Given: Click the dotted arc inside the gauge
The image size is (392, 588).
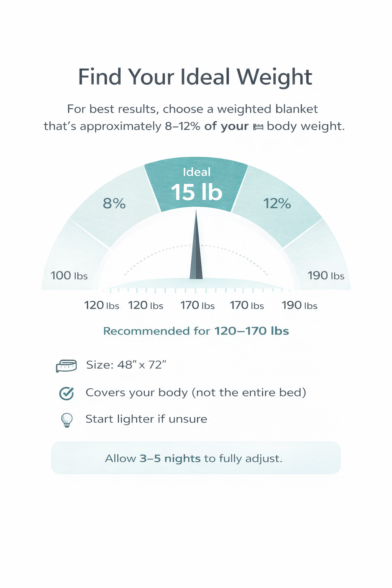Looking at the screenshot, I should pyautogui.click(x=153, y=253).
